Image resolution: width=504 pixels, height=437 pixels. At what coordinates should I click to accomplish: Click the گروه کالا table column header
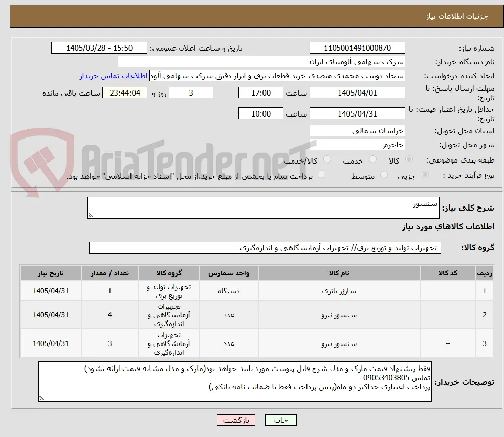pyautogui.click(x=169, y=273)
